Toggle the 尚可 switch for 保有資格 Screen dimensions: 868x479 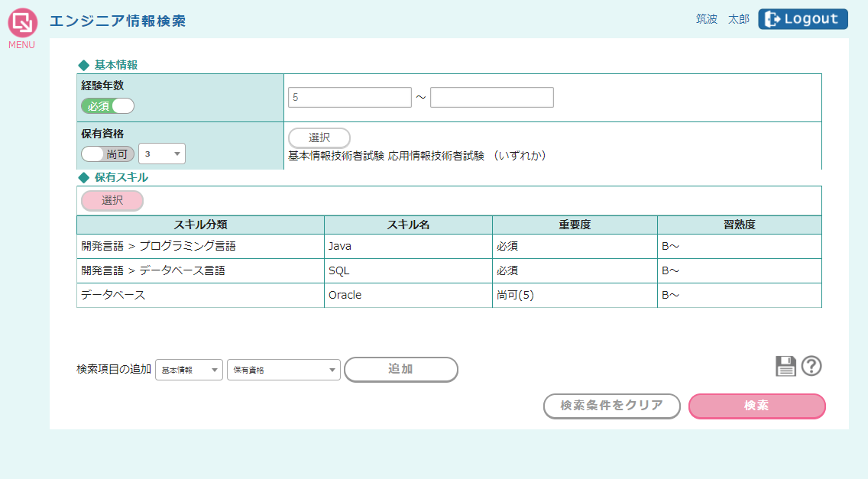(108, 154)
